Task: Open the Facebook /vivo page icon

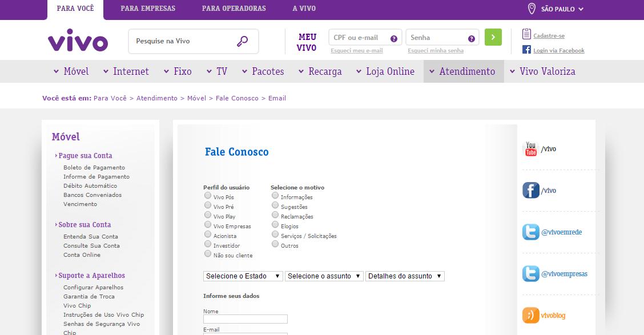Action: 531,191
